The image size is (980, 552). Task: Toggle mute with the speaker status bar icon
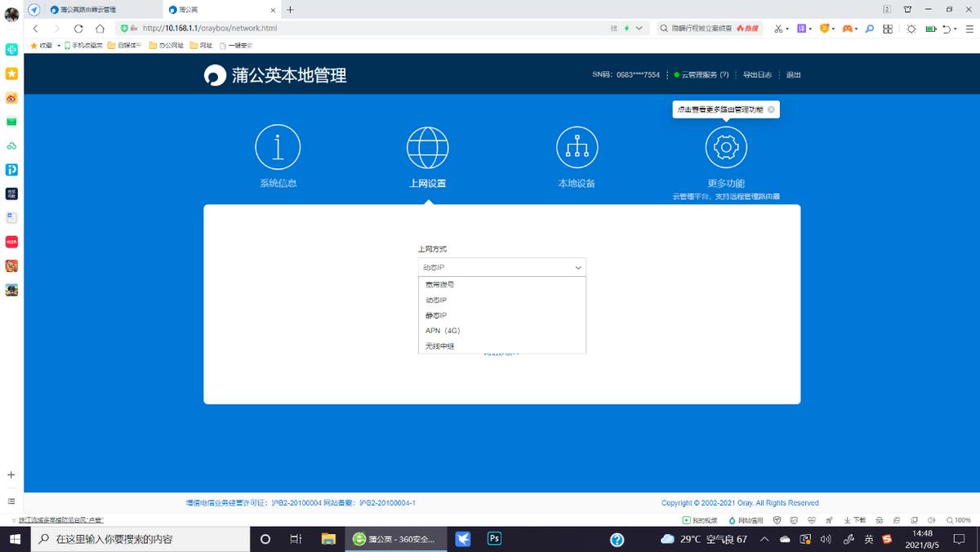(x=932, y=520)
